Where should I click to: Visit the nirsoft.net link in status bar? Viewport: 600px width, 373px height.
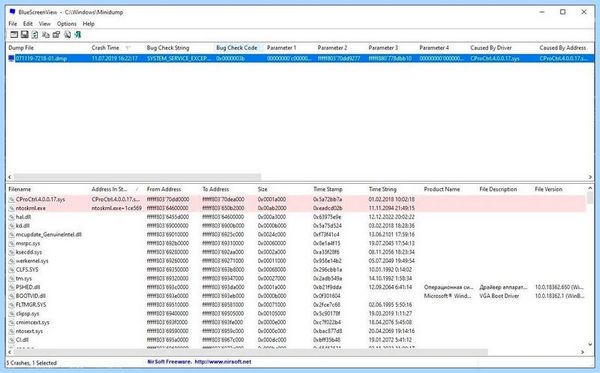(223, 362)
